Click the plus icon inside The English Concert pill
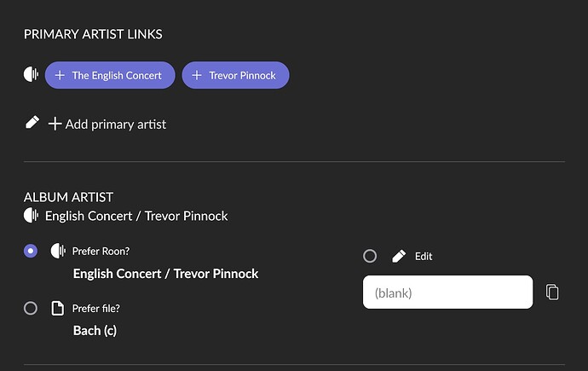 pyautogui.click(x=60, y=75)
